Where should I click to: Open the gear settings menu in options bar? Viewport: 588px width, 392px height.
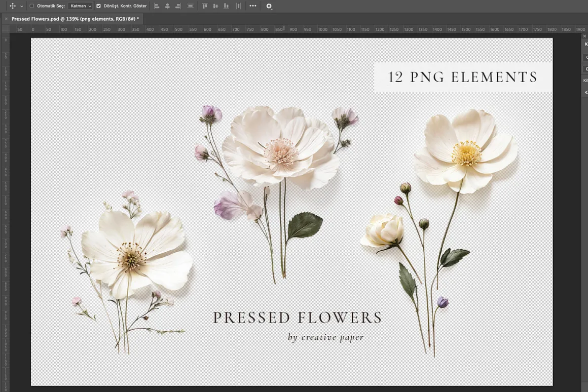tap(269, 6)
